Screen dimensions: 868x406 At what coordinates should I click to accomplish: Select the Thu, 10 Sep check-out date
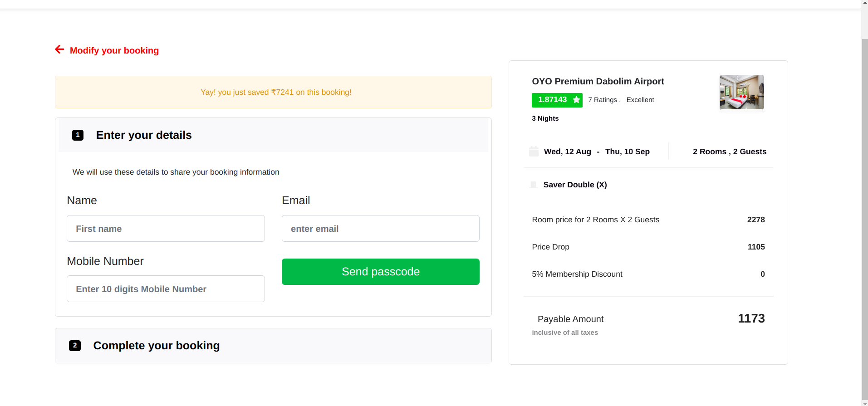coord(627,152)
